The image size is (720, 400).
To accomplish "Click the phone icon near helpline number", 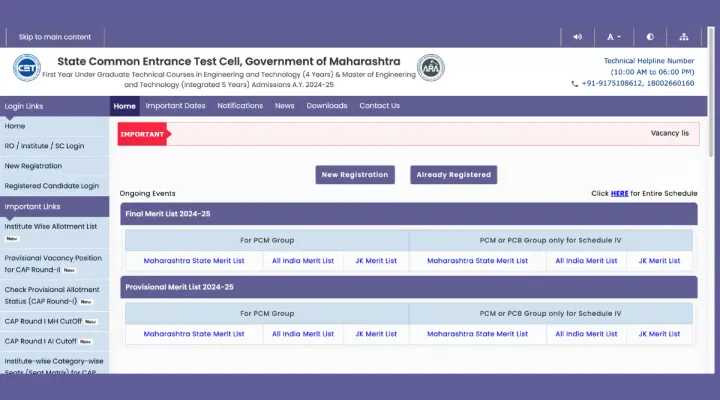I will click(x=574, y=84).
